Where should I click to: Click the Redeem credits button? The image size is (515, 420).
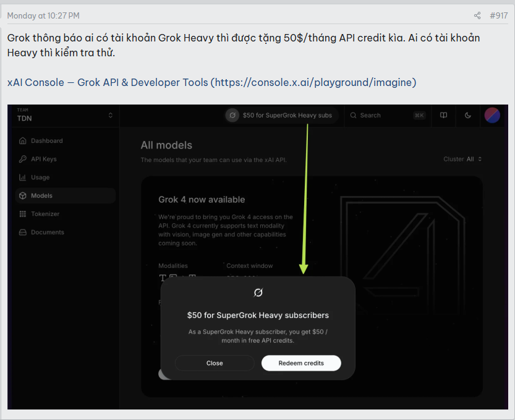coord(301,363)
